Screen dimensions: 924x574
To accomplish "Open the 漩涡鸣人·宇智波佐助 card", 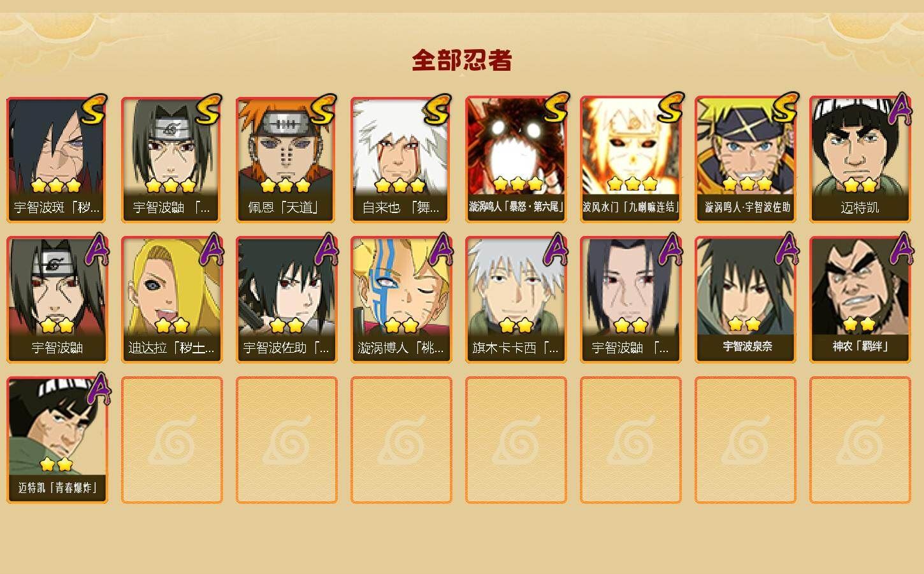I will (x=745, y=159).
